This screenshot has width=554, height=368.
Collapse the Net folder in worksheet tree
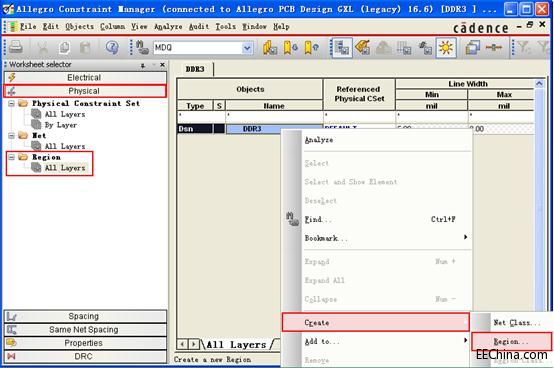click(11, 136)
